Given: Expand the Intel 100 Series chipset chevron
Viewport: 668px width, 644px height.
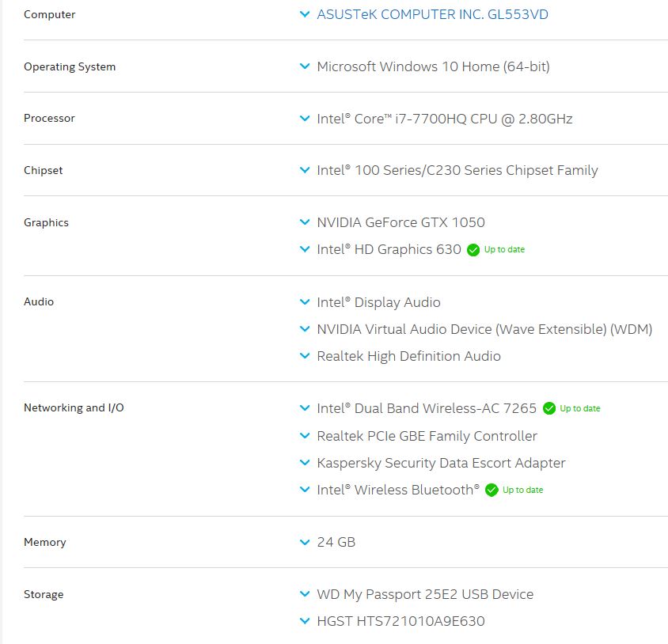Looking at the screenshot, I should pos(305,170).
